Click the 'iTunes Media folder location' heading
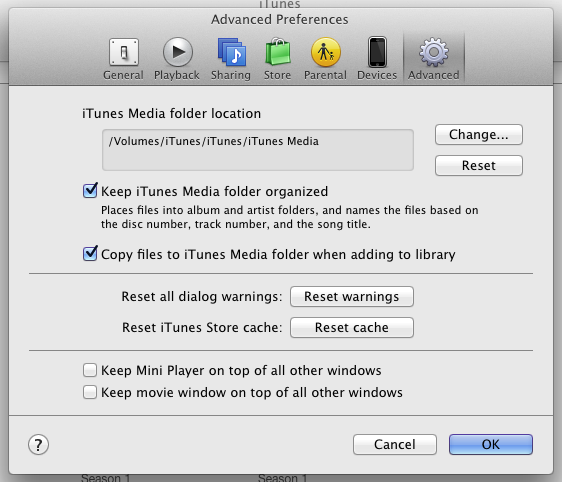The width and height of the screenshot is (562, 482). [x=171, y=114]
